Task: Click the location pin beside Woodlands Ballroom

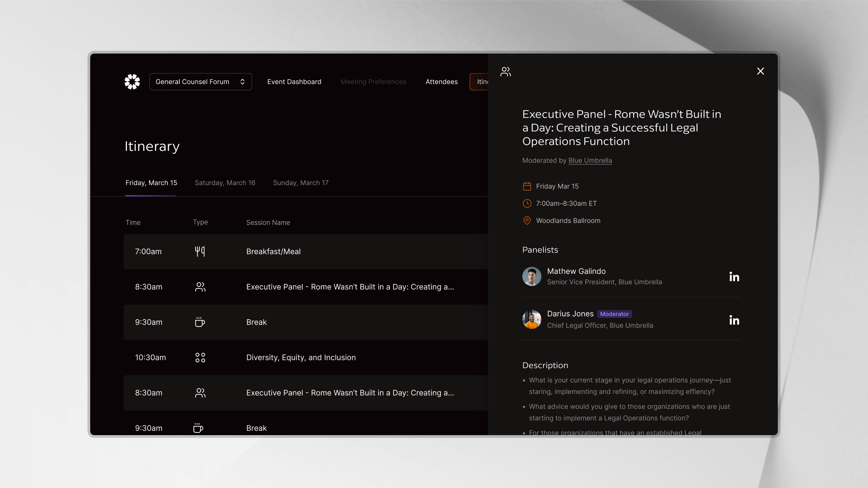Action: coord(527,221)
